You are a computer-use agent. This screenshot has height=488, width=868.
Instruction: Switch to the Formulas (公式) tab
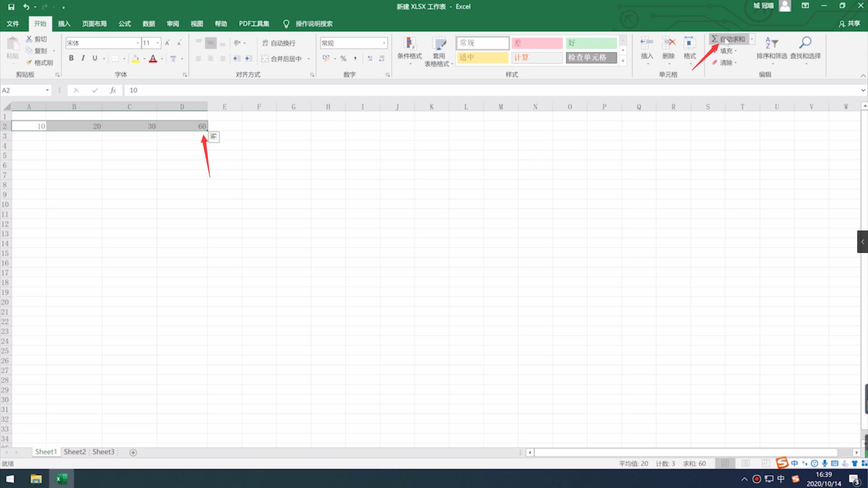[125, 23]
